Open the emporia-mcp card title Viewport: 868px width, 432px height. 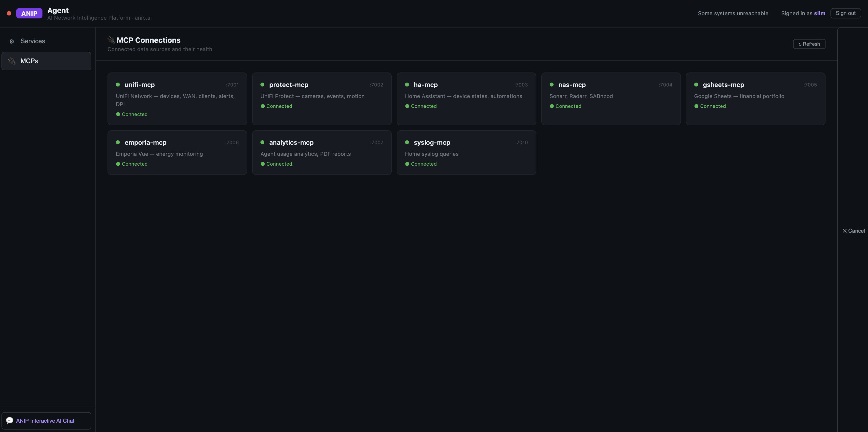click(146, 142)
